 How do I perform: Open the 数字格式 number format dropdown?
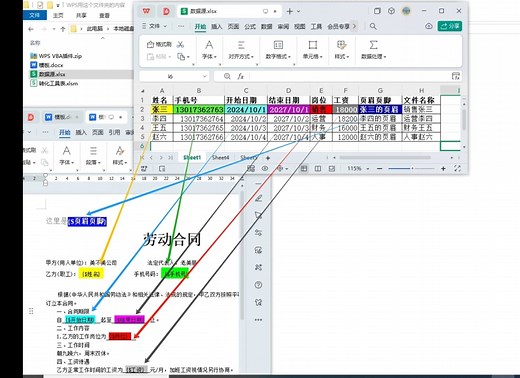pos(278,50)
